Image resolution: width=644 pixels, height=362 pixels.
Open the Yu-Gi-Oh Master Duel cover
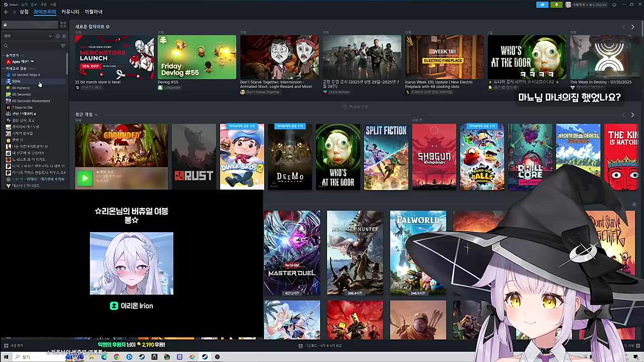[x=292, y=253]
